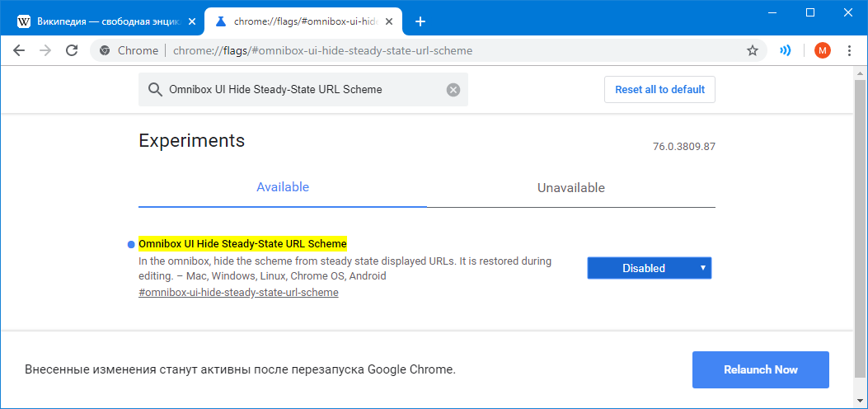
Task: Click the forward navigation arrow
Action: pos(45,51)
